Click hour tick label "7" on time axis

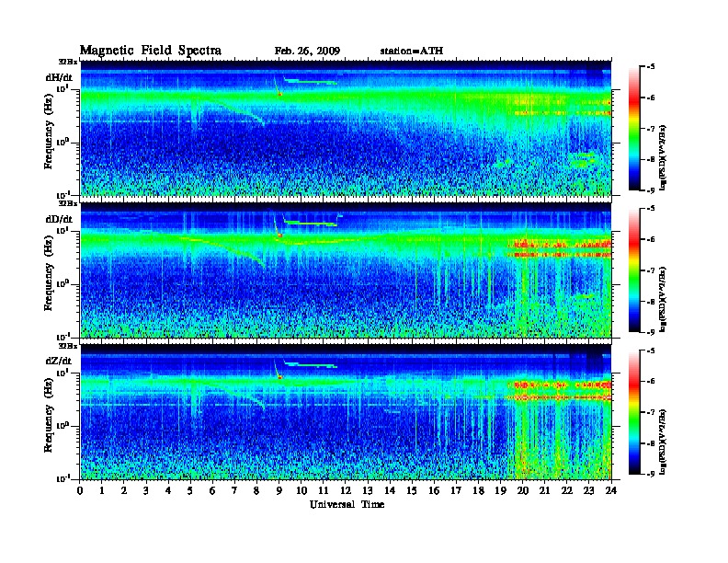click(234, 490)
